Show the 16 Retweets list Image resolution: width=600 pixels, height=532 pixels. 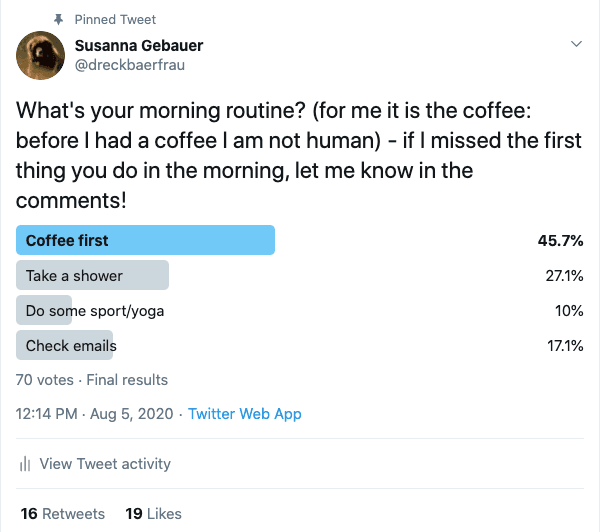click(x=63, y=514)
